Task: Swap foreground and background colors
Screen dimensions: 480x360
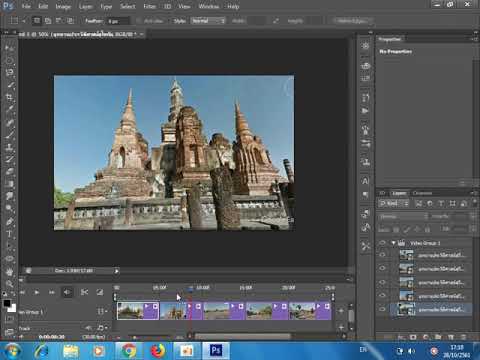Action: (13, 294)
